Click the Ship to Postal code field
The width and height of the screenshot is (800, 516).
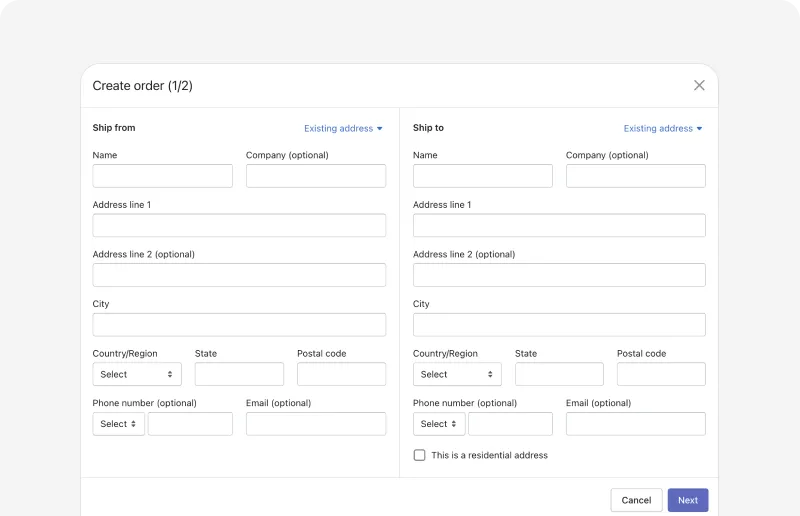(661, 374)
